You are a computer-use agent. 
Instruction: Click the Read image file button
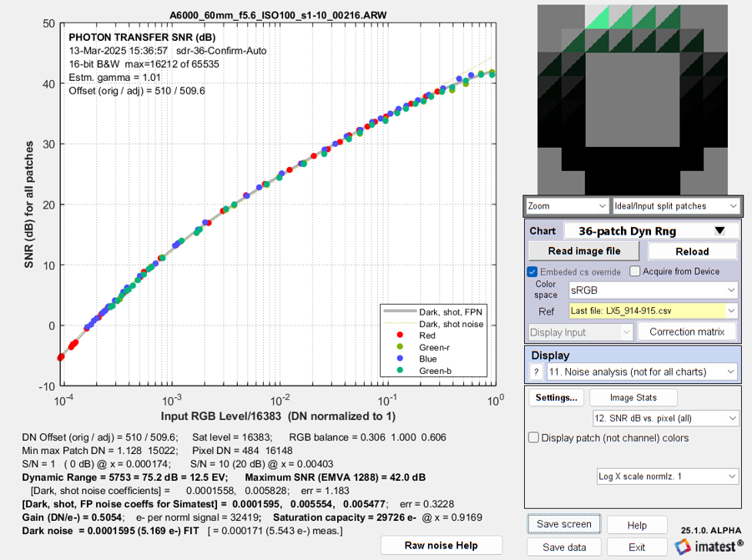pyautogui.click(x=584, y=250)
